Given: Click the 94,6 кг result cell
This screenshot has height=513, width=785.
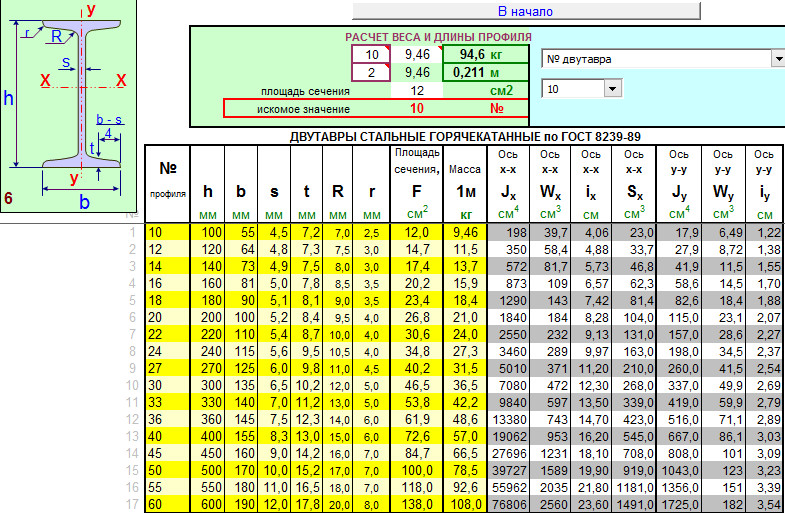Looking at the screenshot, I should [486, 54].
